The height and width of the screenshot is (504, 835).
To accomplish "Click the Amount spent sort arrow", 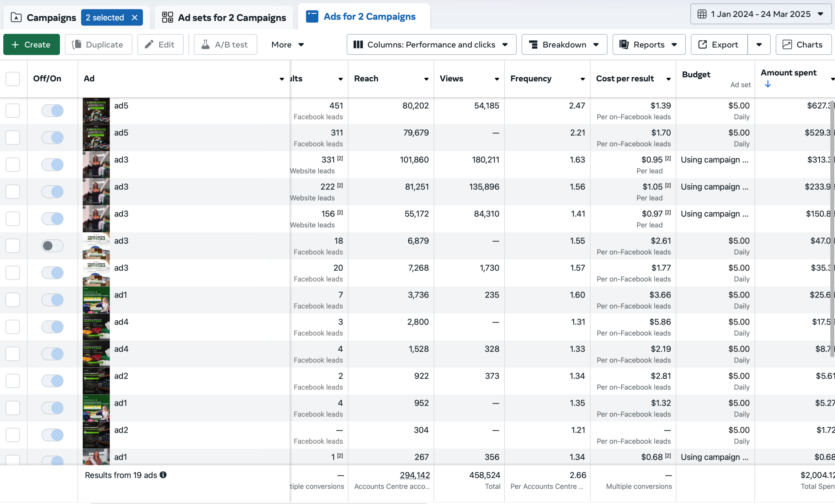I will click(768, 84).
